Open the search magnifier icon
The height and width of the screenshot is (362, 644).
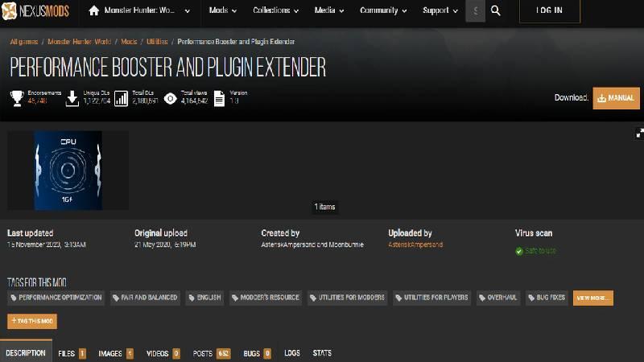coord(496,10)
